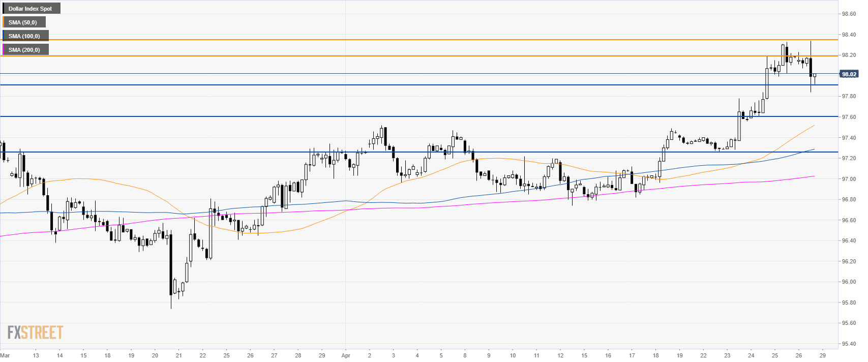Click the FXStreet logo watermark
The height and width of the screenshot is (362, 868).
tap(36, 333)
